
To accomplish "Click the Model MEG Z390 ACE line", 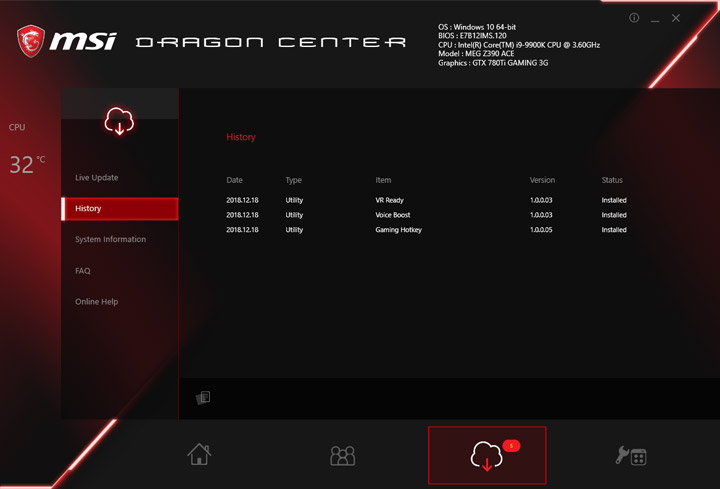I will pos(476,54).
